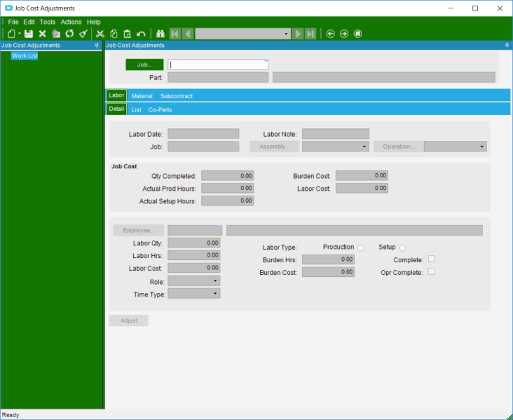Open the Tools menu

click(x=48, y=22)
